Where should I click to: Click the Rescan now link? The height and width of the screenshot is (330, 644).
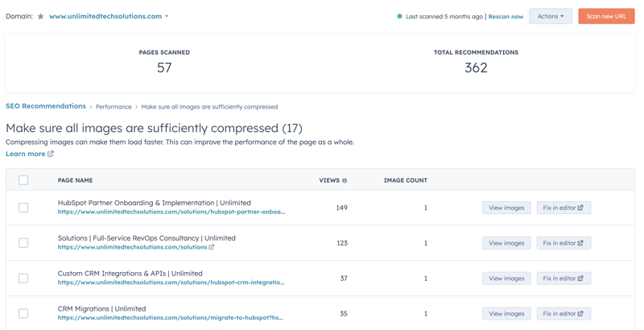point(506,17)
